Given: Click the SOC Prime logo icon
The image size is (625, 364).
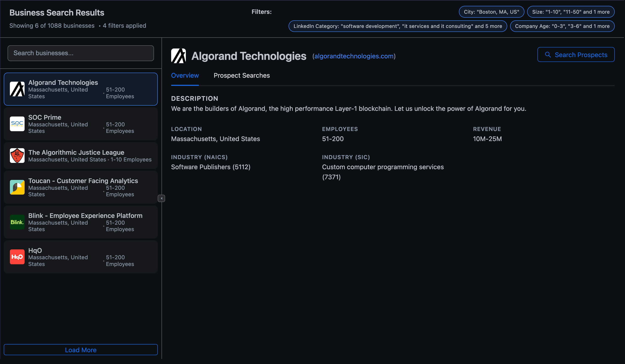Looking at the screenshot, I should (x=17, y=124).
